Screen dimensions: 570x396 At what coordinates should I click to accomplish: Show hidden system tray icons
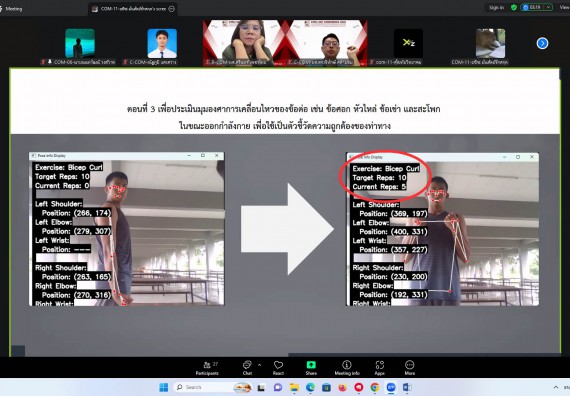pyautogui.click(x=555, y=387)
